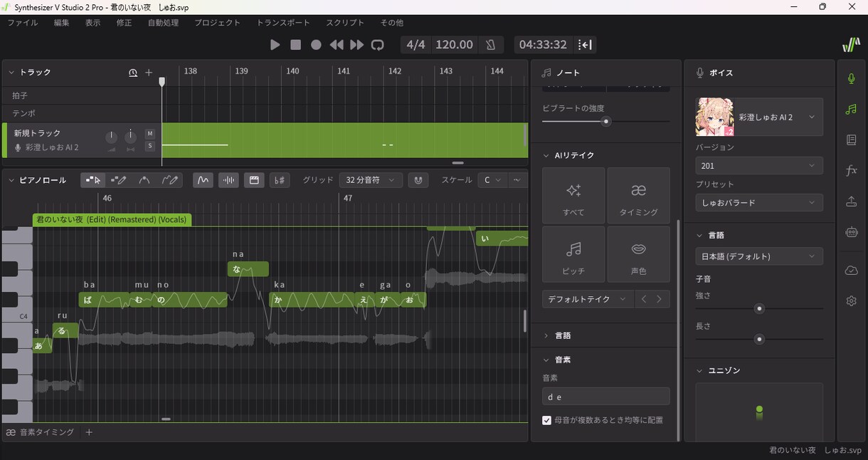This screenshot has height=460, width=868.
Task: Stop playback with the square stop button
Action: (x=296, y=45)
